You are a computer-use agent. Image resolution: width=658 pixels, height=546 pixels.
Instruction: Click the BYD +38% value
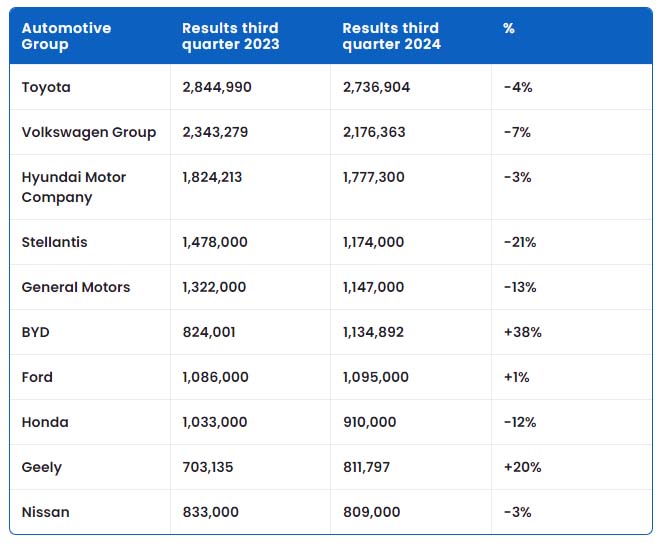pyautogui.click(x=522, y=332)
